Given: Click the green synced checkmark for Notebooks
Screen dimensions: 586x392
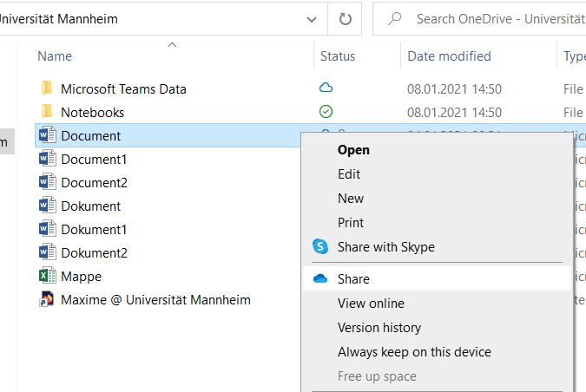Looking at the screenshot, I should pos(326,112).
